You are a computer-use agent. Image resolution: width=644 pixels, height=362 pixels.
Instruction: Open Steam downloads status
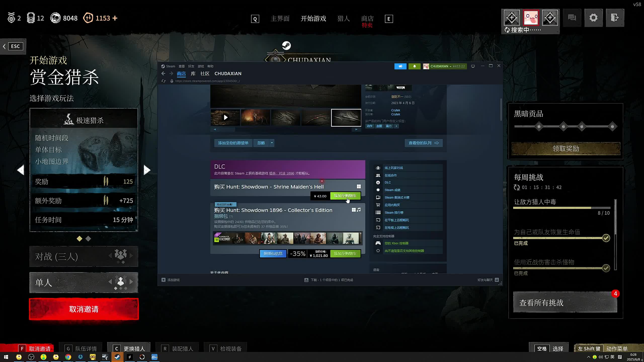[329, 280]
